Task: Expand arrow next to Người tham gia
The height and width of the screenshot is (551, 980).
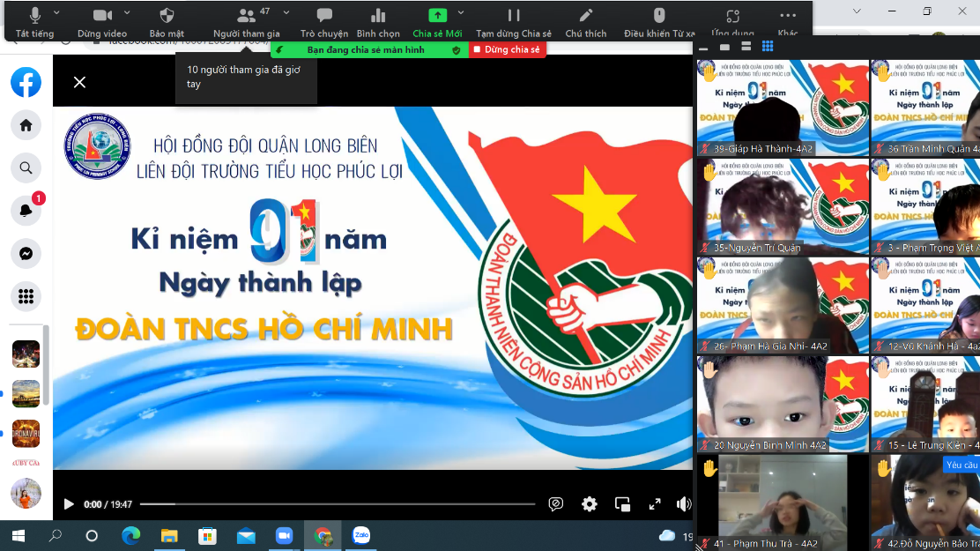Action: [283, 13]
